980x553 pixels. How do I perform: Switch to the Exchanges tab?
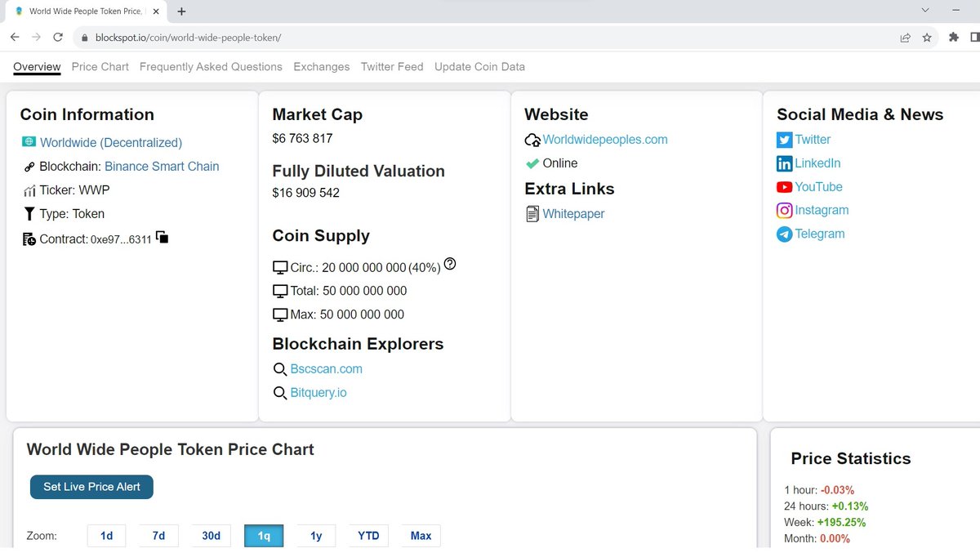[x=322, y=67]
